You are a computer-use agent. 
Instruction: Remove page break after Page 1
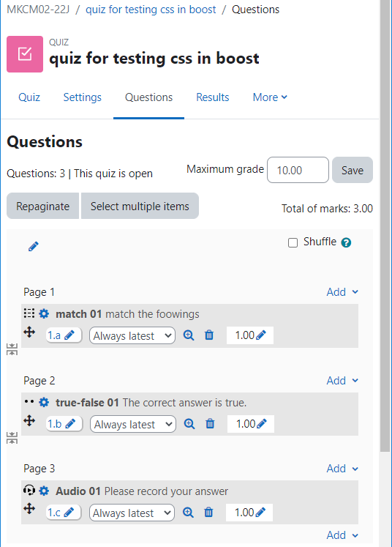coord(12,349)
